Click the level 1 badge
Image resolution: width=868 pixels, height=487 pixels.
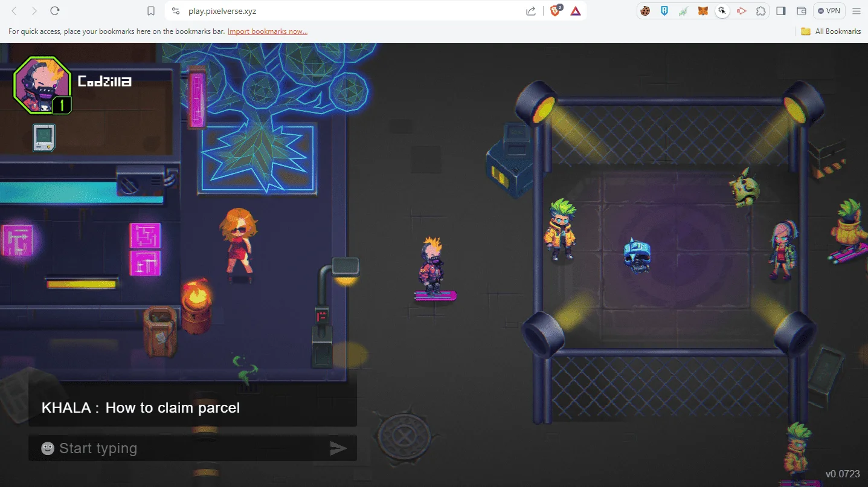coord(62,106)
